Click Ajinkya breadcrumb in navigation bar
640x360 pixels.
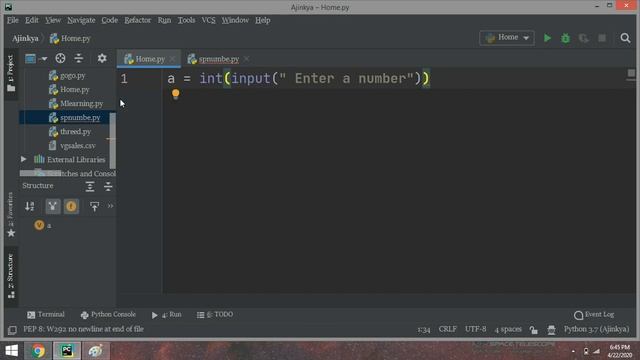[25, 38]
